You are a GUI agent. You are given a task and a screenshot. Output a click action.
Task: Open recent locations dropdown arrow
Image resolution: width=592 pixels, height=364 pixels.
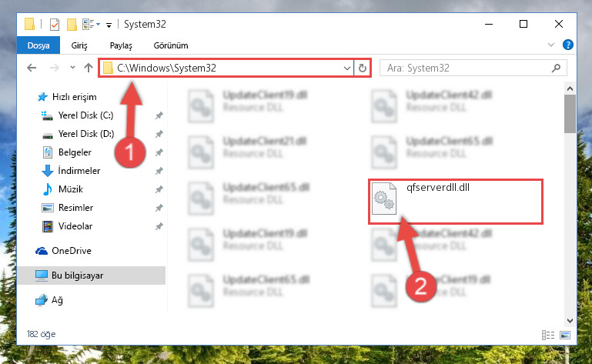(72, 68)
